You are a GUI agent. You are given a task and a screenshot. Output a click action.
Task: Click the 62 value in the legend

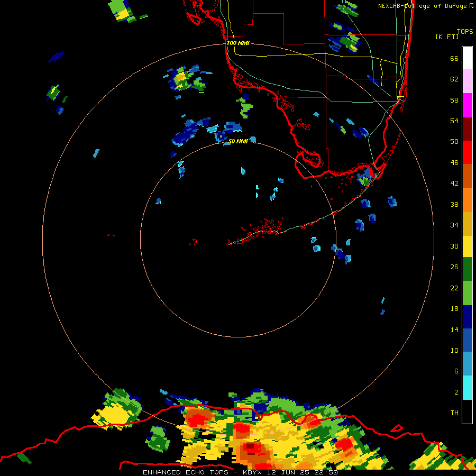(454, 79)
